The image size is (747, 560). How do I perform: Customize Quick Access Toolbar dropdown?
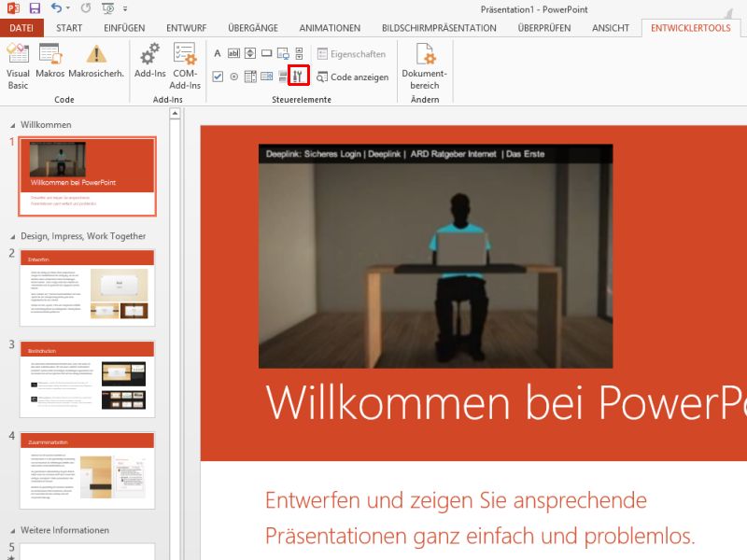coord(125,8)
